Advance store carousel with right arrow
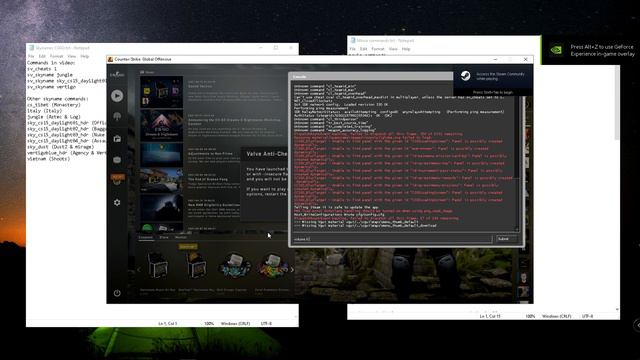640x360 pixels. click(292, 269)
